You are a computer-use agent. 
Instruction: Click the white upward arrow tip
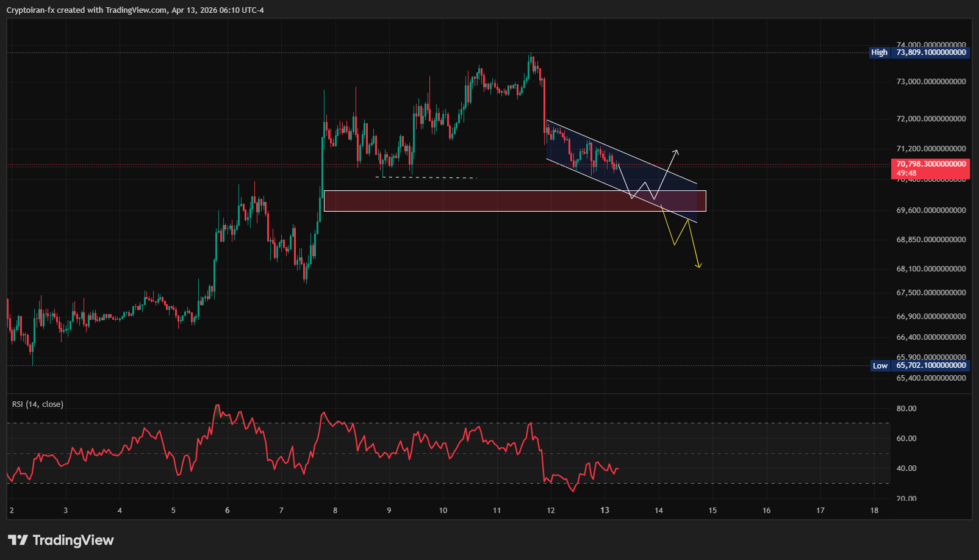click(676, 151)
